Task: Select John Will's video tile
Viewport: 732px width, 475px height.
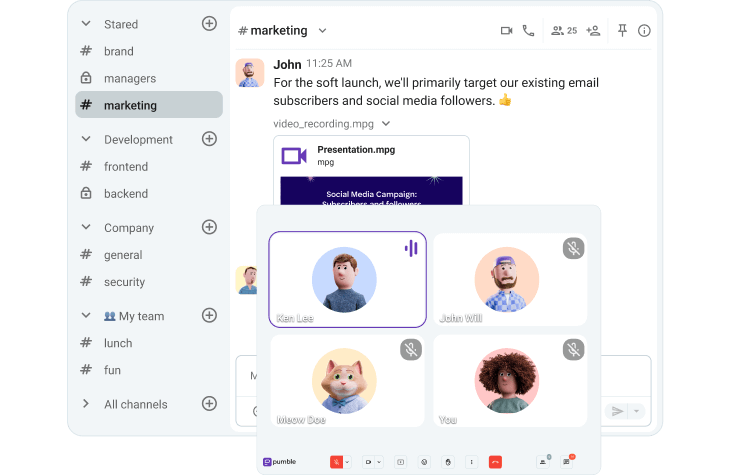Action: [x=510, y=279]
